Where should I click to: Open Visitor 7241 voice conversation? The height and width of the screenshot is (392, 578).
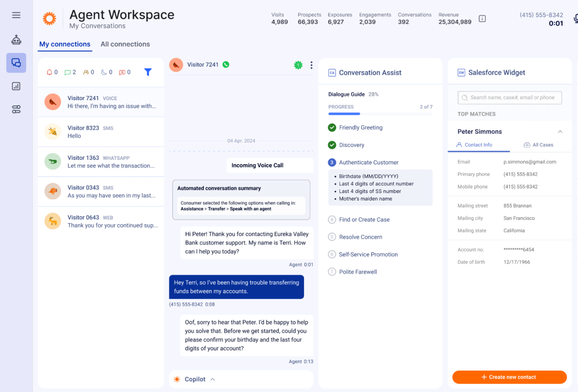101,102
